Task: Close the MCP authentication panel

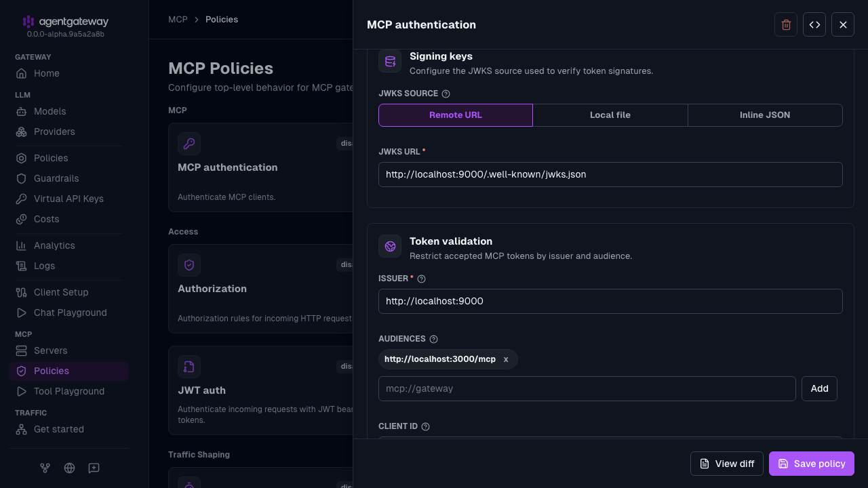Action: tap(843, 24)
